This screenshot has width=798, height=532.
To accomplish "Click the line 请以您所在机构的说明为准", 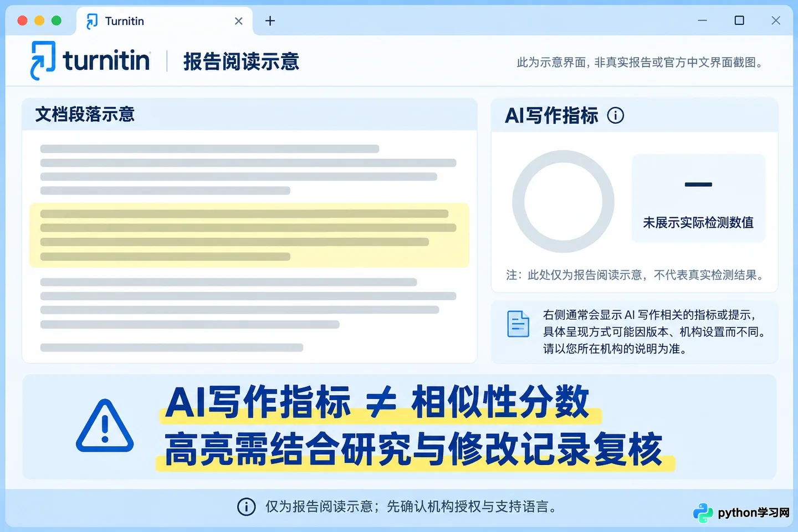I will pos(615,349).
